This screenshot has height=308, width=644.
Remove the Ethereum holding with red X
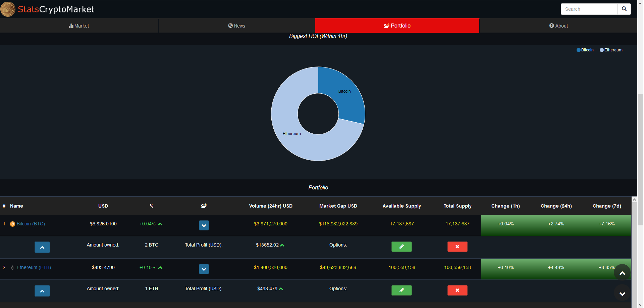point(457,290)
